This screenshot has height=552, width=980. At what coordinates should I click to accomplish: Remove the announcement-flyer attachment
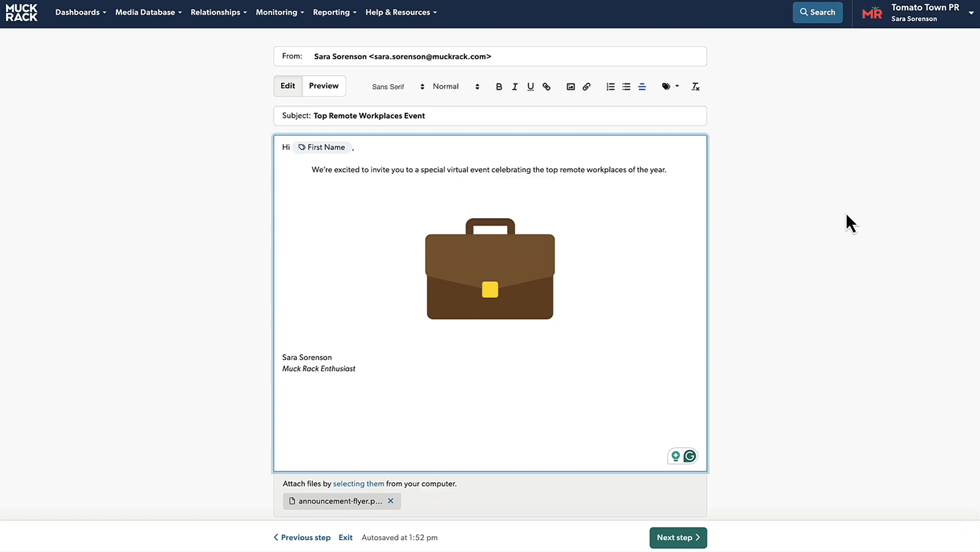(x=391, y=501)
